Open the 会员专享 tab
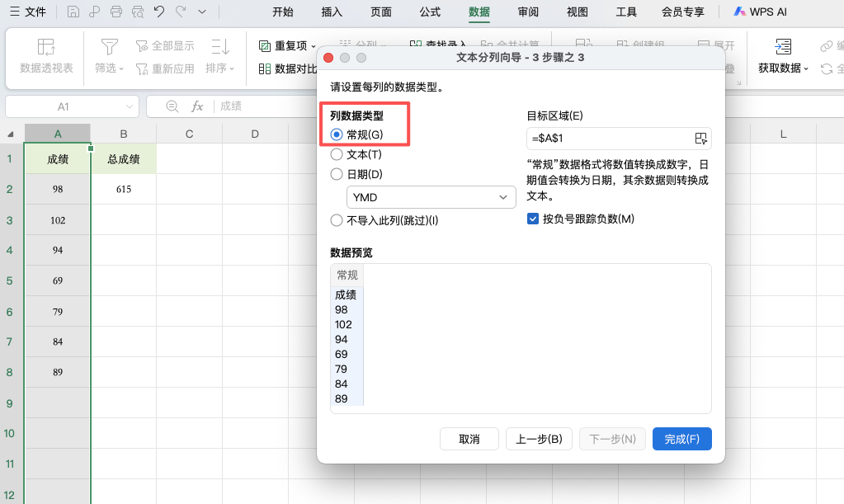This screenshot has width=844, height=504. (x=682, y=12)
